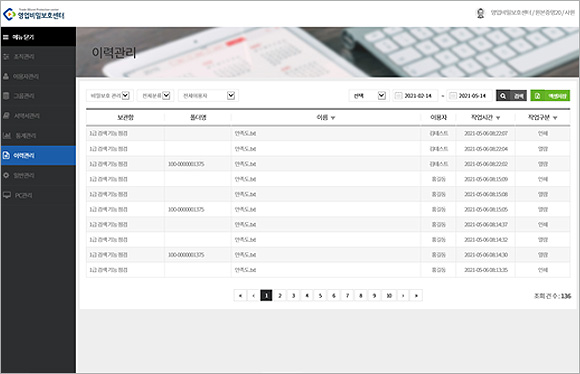The width and height of the screenshot is (580, 374).
Task: Go to page 6
Action: 334,296
